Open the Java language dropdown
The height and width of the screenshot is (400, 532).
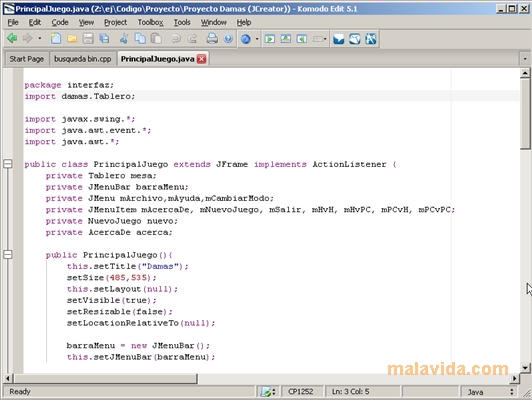click(x=490, y=392)
